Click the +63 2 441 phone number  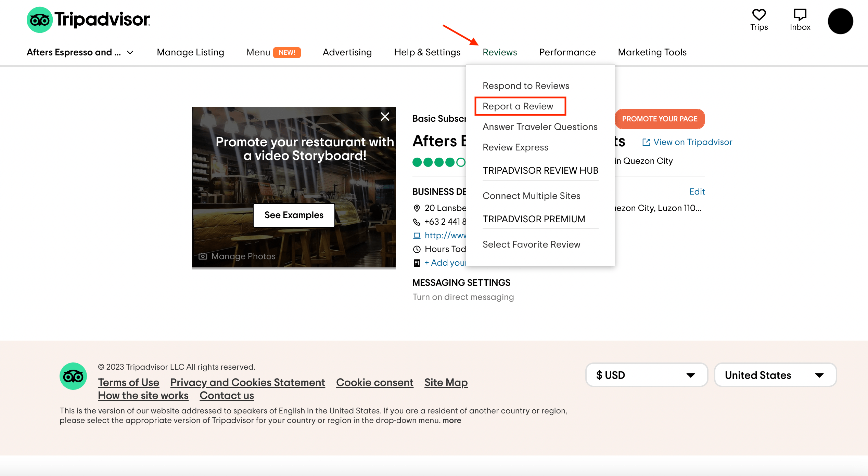(445, 222)
